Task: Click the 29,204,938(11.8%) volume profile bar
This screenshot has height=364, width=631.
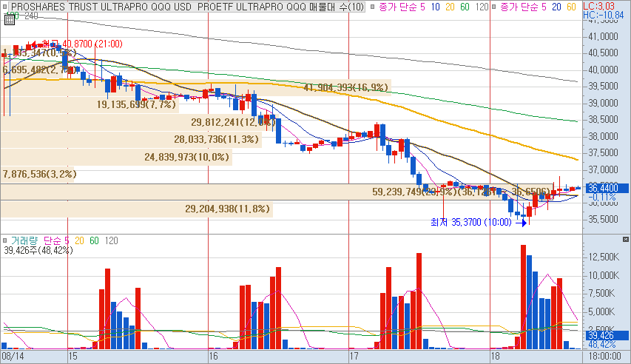Action: [x=136, y=209]
